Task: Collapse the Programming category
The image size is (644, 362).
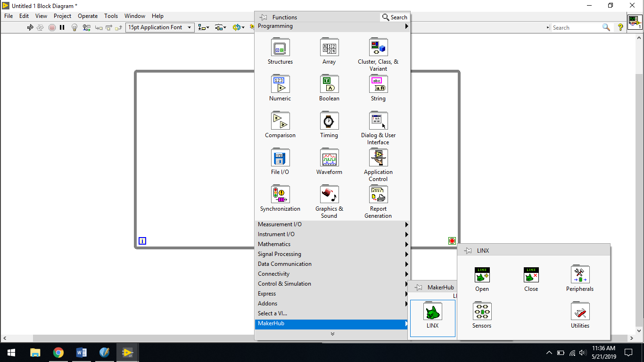Action: coord(332,26)
